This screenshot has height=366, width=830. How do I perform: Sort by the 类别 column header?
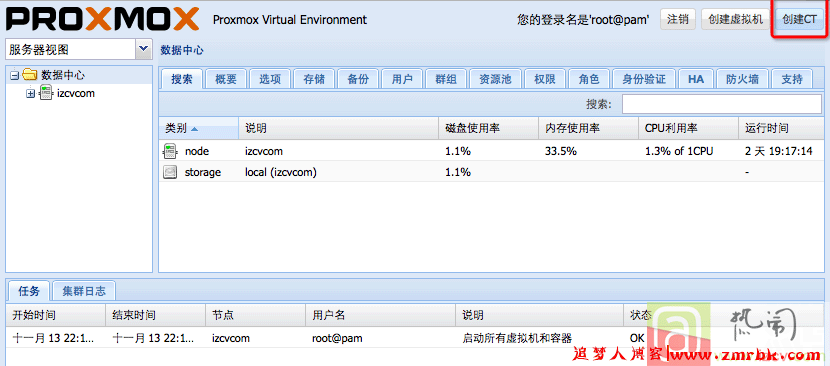tap(199, 128)
